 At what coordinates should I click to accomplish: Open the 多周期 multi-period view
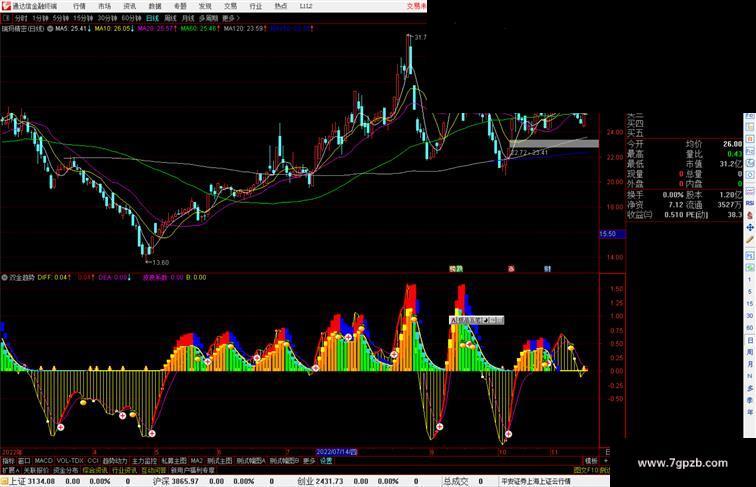coord(208,18)
